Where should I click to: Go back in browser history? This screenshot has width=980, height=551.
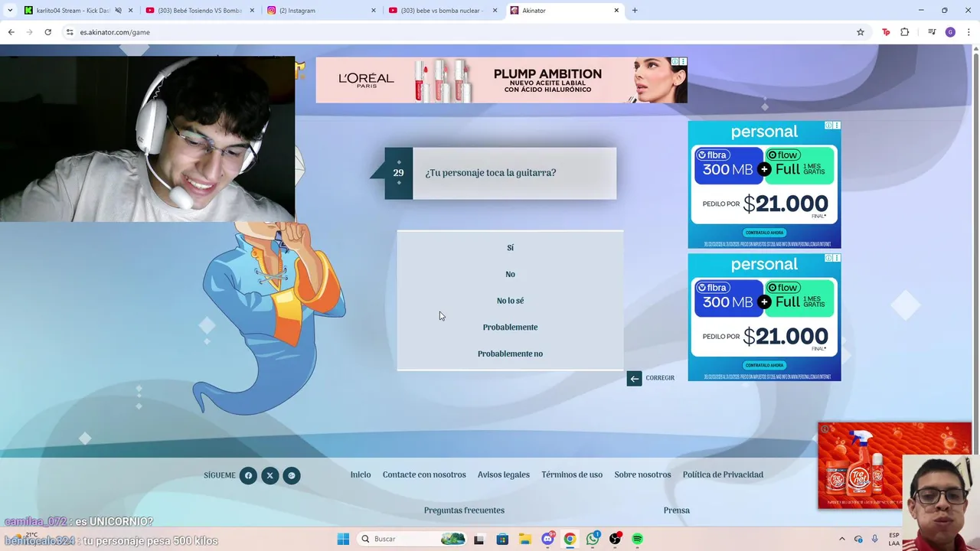tap(11, 32)
